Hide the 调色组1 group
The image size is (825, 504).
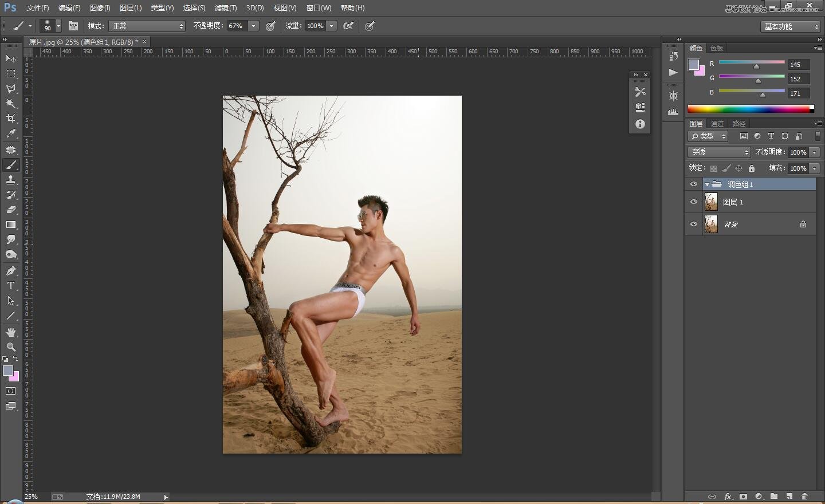(x=694, y=184)
